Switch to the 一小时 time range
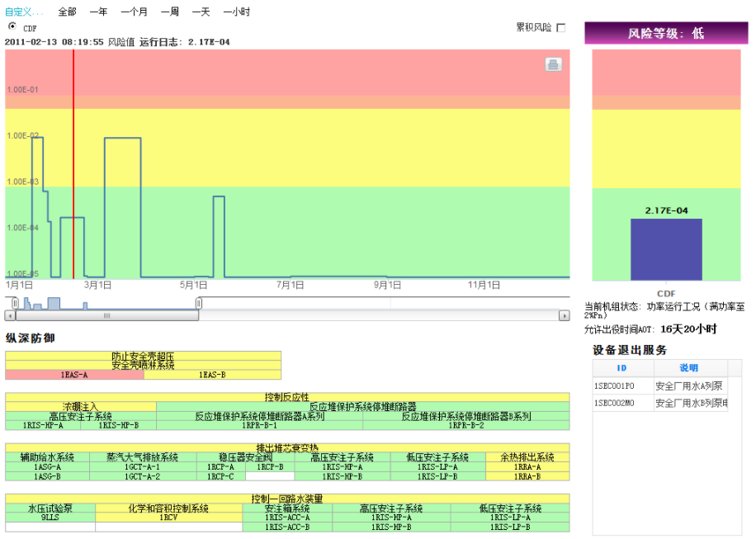This screenshot has height=539, width=756. point(236,12)
